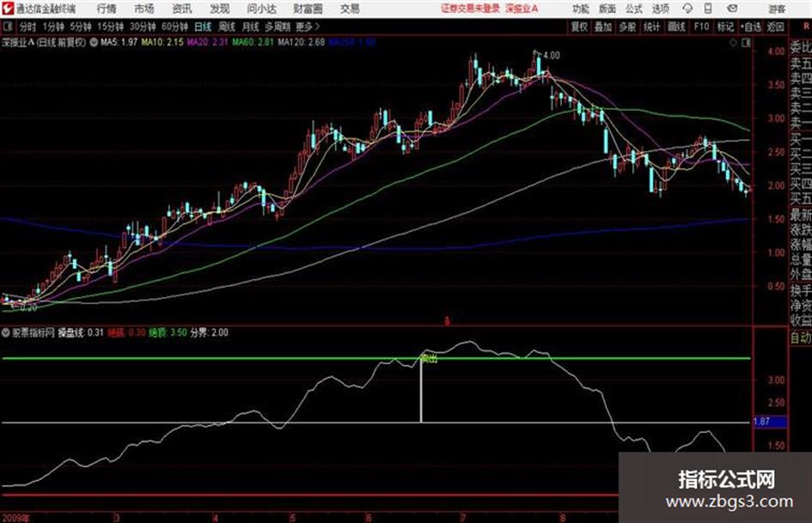Image resolution: width=812 pixels, height=523 pixels.
Task: Click the 卖出 sell signal marker
Action: tap(428, 358)
